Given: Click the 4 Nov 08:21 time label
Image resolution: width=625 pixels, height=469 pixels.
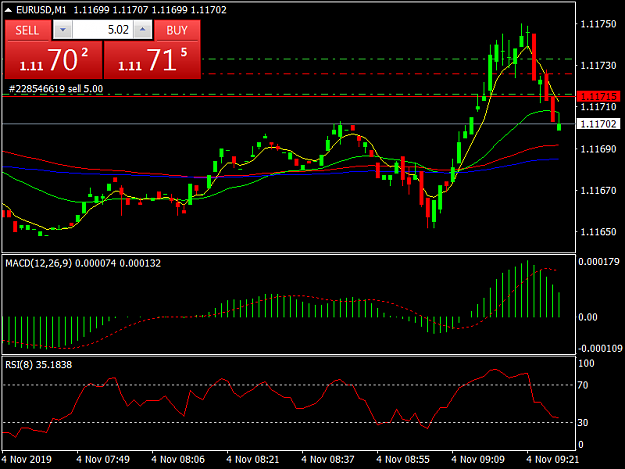Looking at the screenshot, I should [x=253, y=459].
